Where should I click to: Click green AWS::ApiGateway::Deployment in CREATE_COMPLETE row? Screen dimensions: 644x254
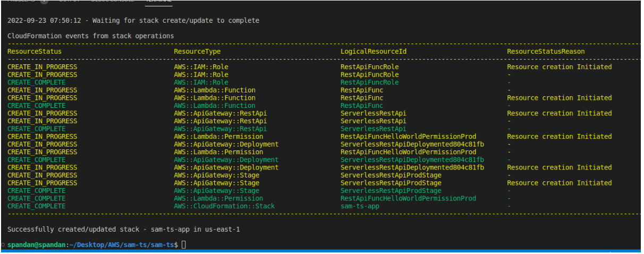226,160
